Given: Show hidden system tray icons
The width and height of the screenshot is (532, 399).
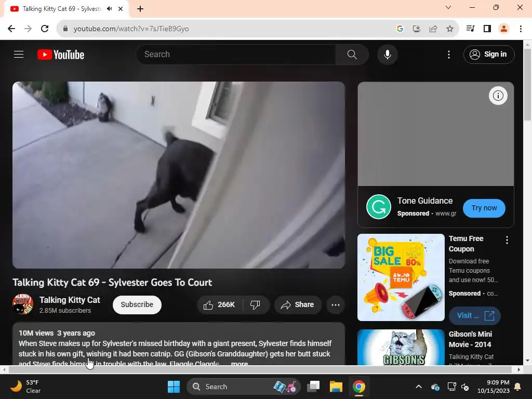Looking at the screenshot, I should (419, 387).
